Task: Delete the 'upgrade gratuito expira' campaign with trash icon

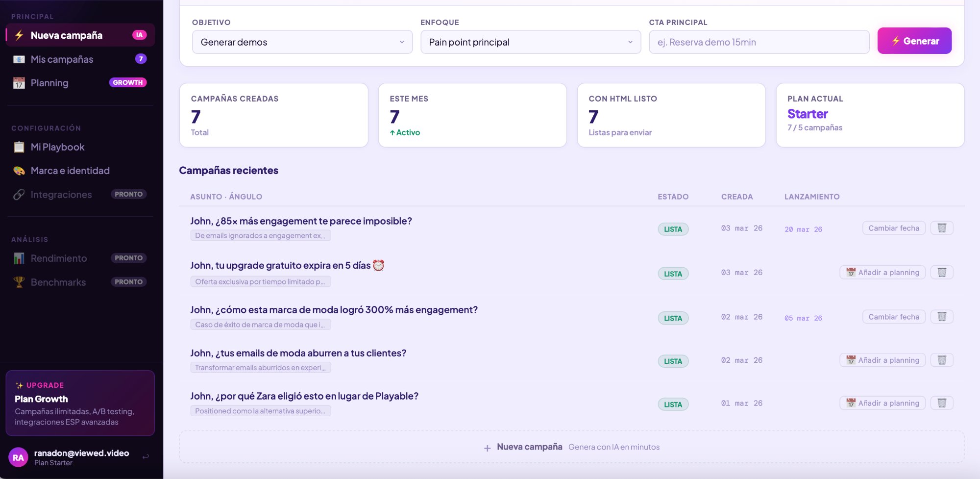Action: [942, 272]
